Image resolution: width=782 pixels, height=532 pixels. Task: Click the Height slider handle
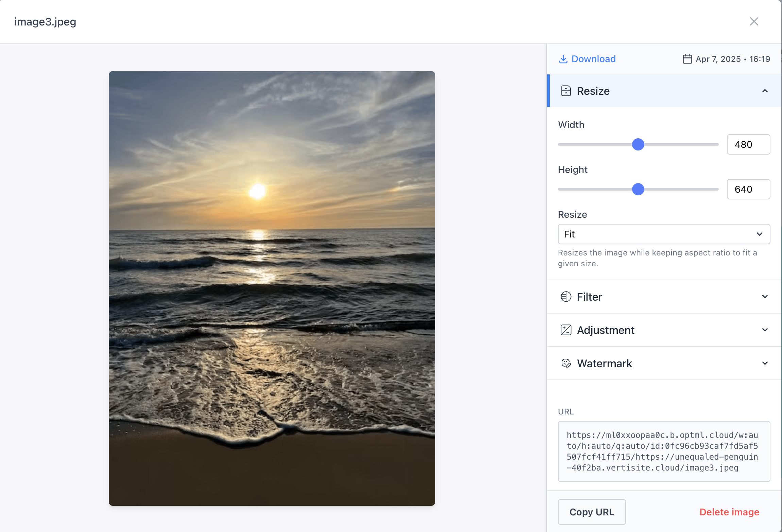click(638, 189)
